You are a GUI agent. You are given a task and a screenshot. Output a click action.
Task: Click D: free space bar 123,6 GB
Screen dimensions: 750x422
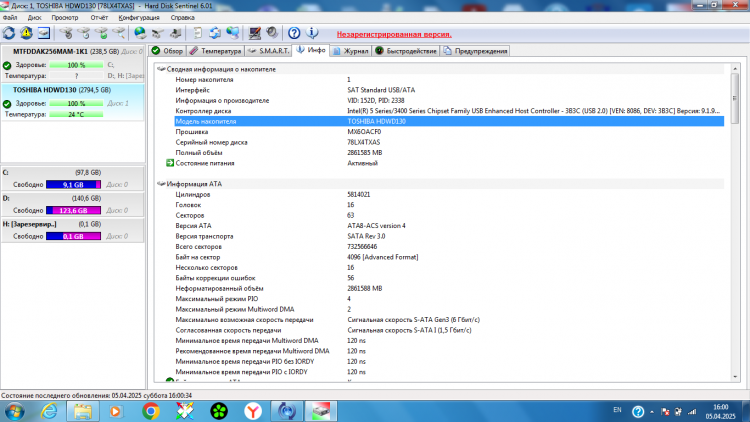point(73,211)
